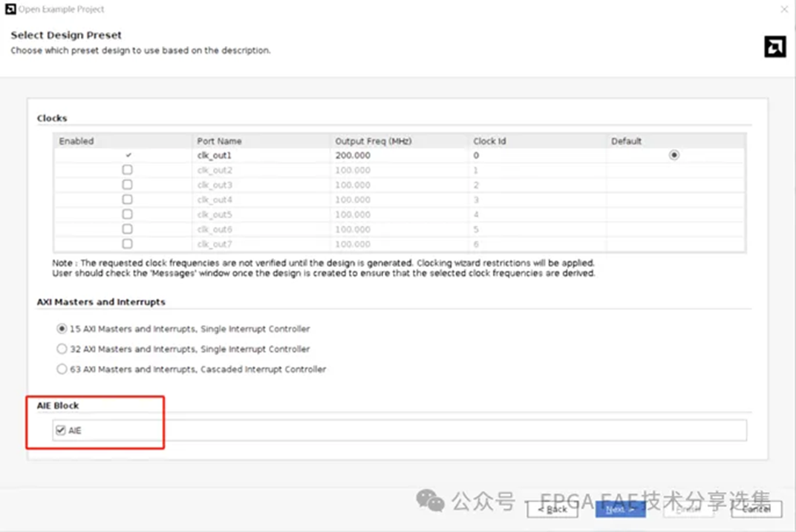The image size is (796, 532).
Task: Select 15 AXI Masters and Interrupts option
Action: tap(62, 329)
